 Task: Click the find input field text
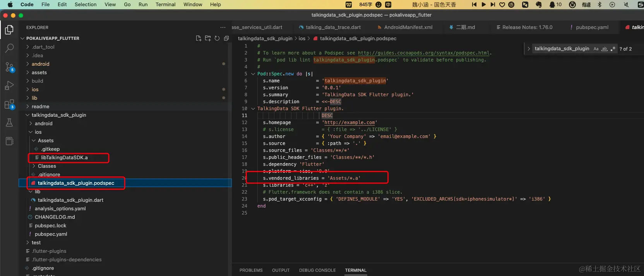(x=562, y=49)
